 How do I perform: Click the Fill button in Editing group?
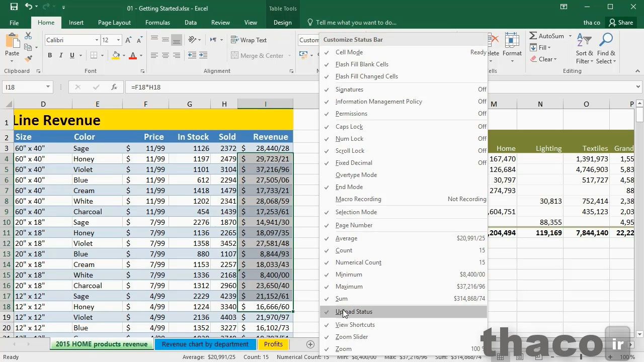(541, 48)
